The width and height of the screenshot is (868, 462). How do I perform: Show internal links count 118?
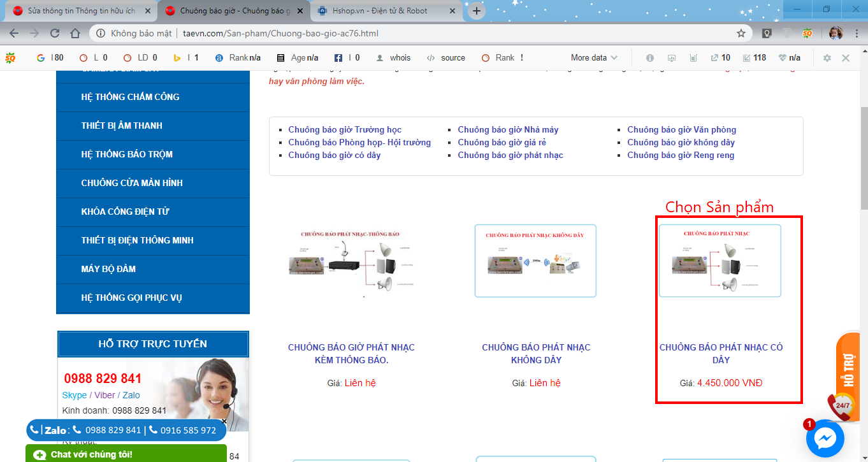pos(755,57)
